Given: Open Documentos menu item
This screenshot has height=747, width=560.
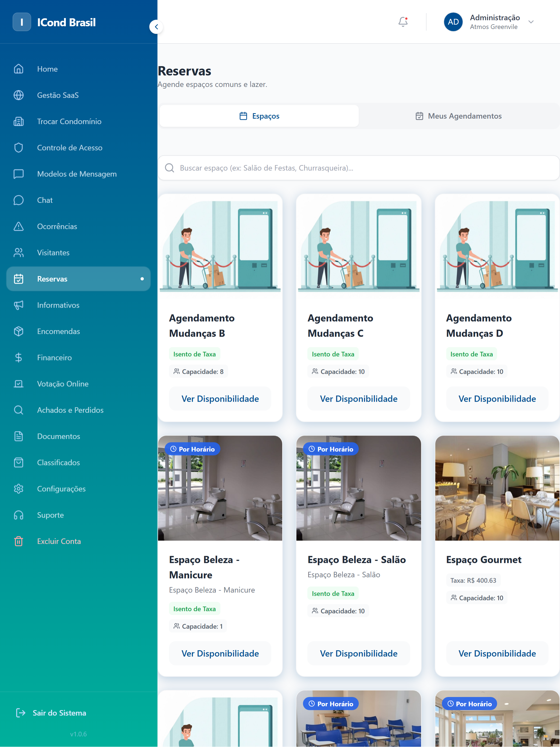Looking at the screenshot, I should [78, 436].
